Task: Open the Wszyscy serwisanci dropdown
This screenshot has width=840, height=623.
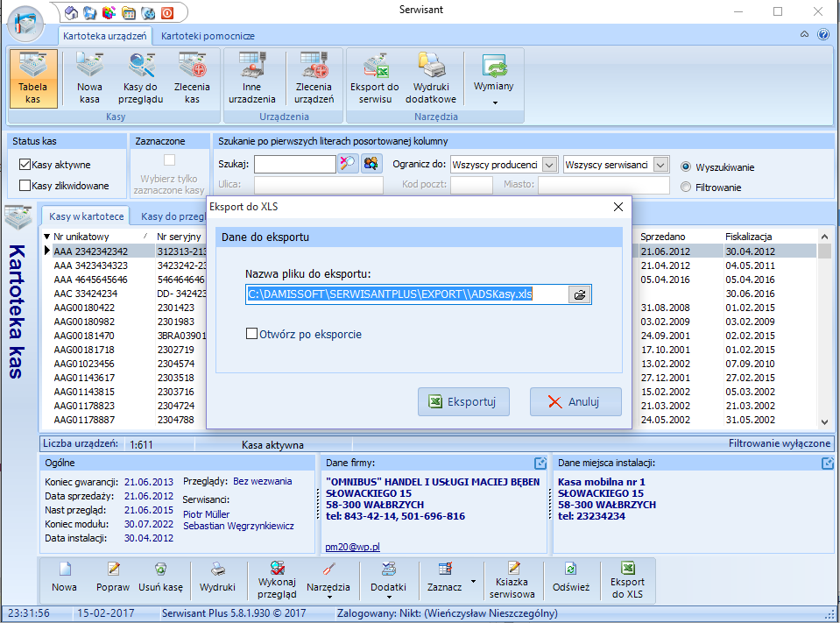Action: [660, 164]
